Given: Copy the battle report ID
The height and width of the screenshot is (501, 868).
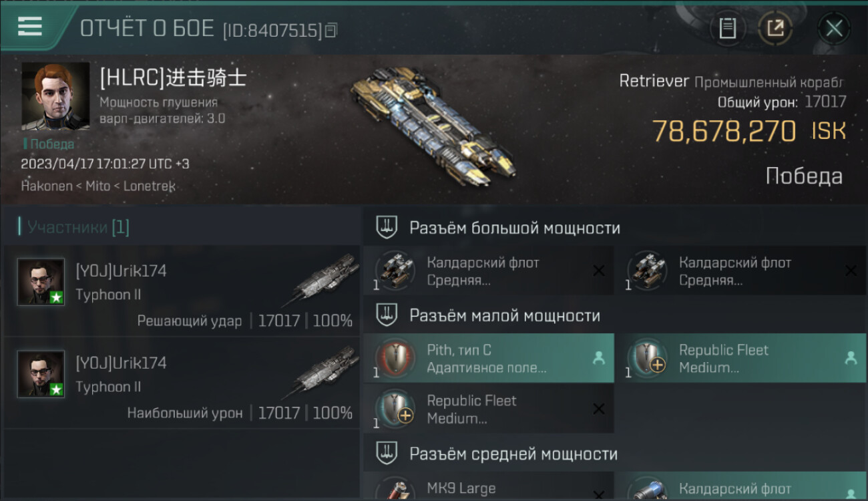Looking at the screenshot, I should (x=332, y=30).
